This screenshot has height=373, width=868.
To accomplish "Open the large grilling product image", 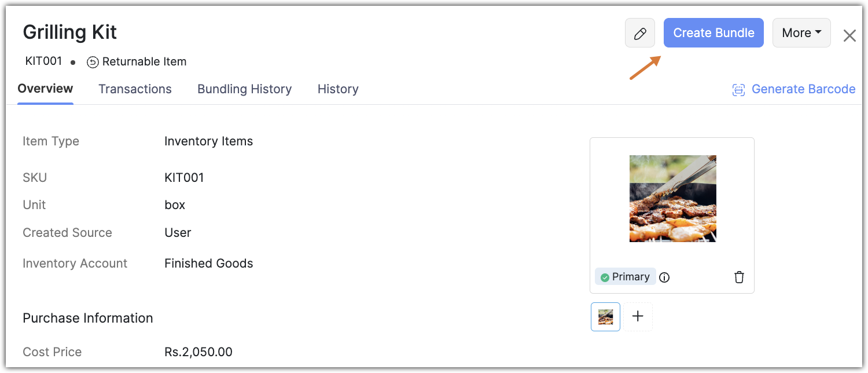I will (672, 199).
